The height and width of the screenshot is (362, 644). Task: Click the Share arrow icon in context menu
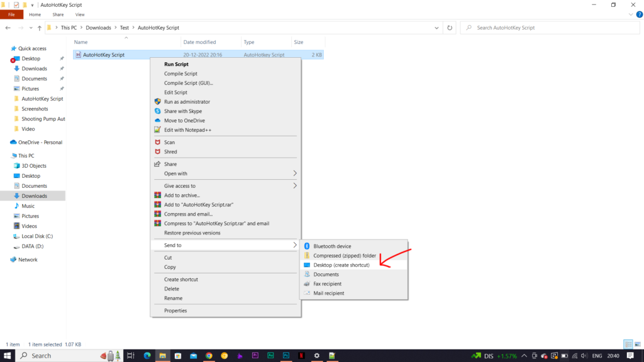[x=157, y=164]
